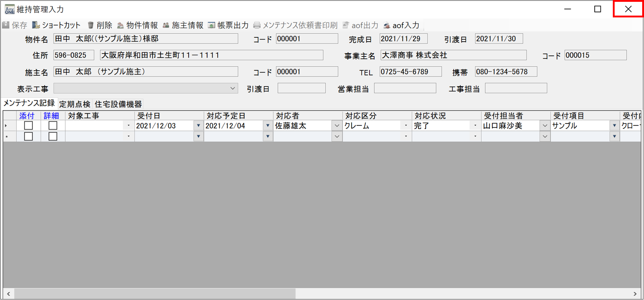Click the aof出力 export icon
This screenshot has height=300, width=644.
(346, 25)
